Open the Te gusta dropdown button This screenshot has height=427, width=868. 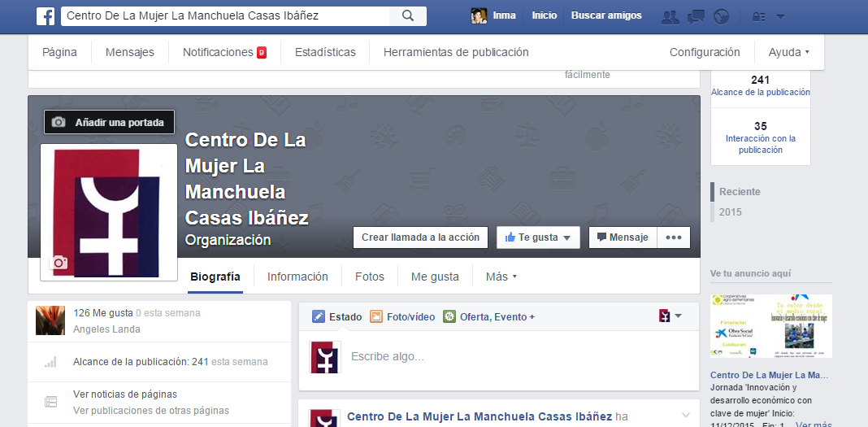coord(538,237)
